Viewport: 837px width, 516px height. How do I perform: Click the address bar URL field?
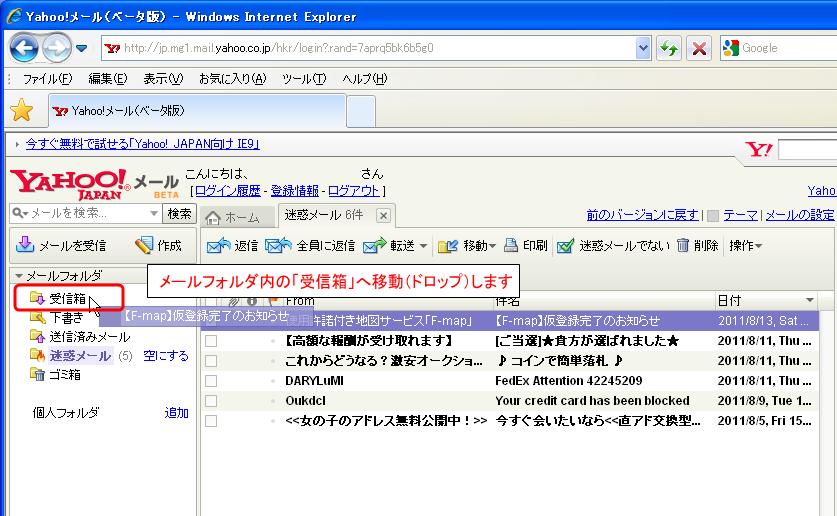(x=368, y=48)
